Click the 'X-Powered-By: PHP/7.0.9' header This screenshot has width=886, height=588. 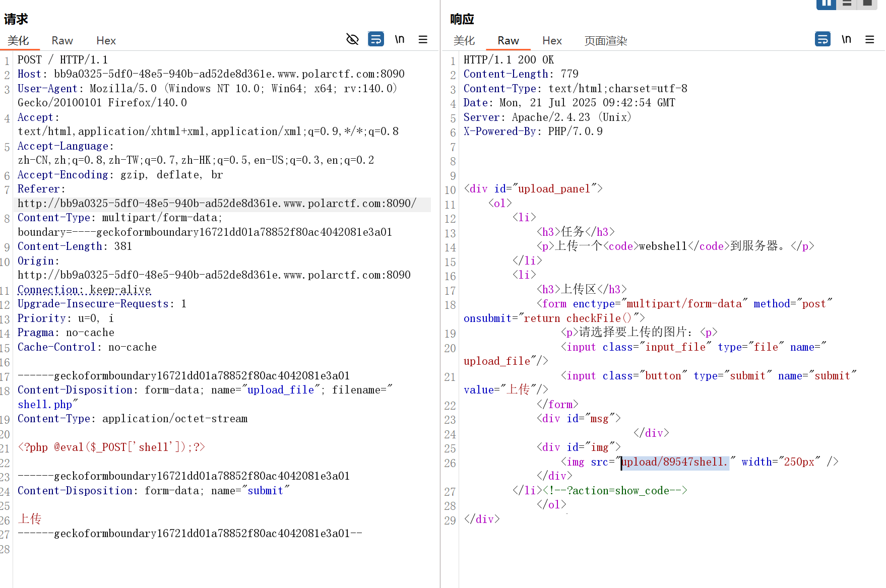coord(533,132)
